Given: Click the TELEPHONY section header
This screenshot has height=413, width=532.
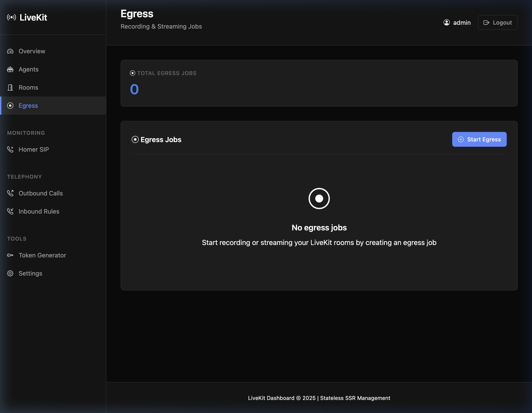Looking at the screenshot, I should [24, 177].
